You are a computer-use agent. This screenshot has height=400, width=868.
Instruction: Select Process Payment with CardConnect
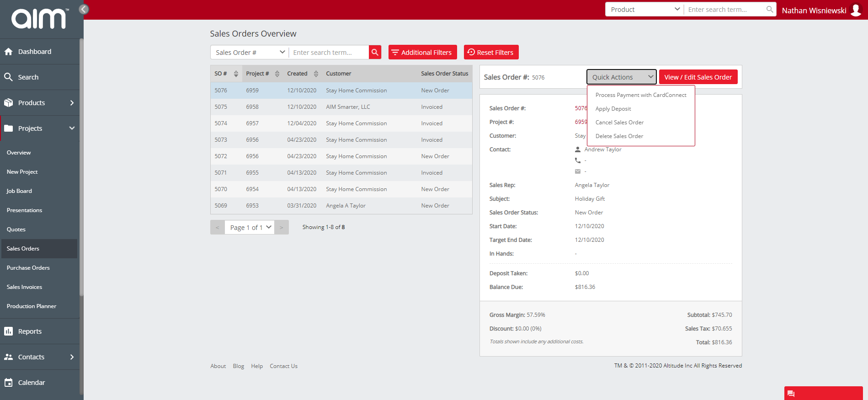[x=641, y=95]
